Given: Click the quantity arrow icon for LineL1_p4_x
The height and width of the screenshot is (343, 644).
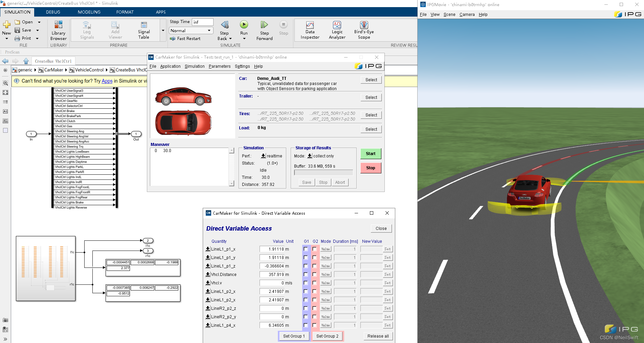Looking at the screenshot, I should pos(208,325).
